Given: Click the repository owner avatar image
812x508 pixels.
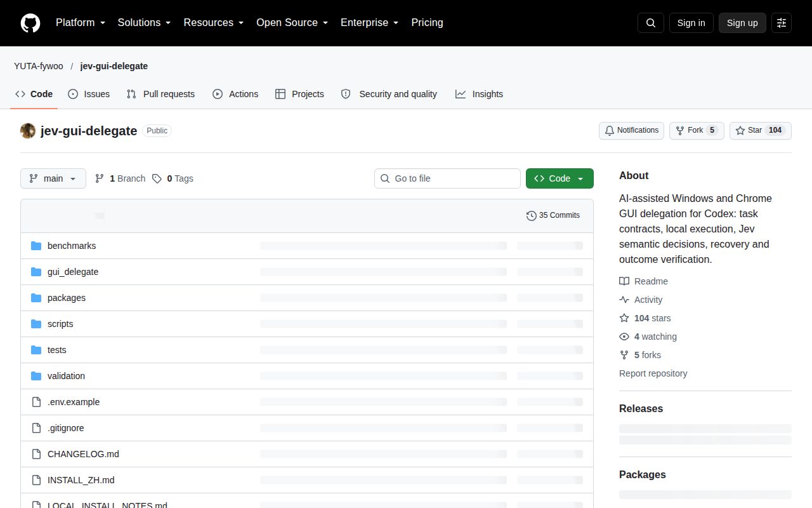Looking at the screenshot, I should (28, 131).
